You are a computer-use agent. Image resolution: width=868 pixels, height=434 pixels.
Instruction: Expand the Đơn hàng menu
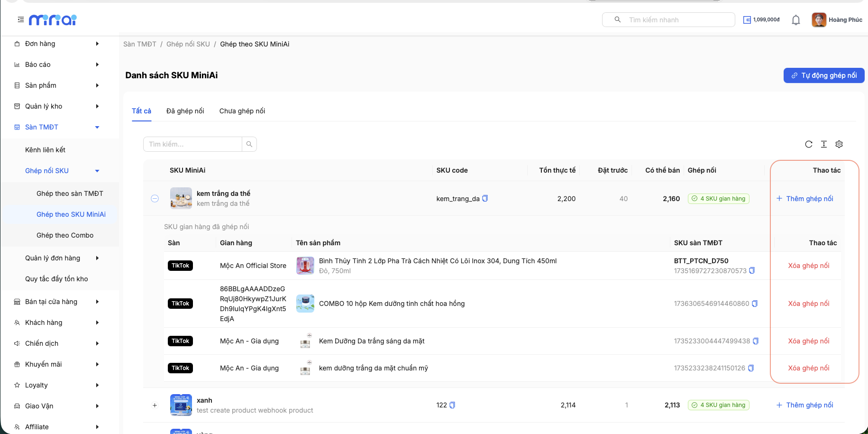click(60, 44)
